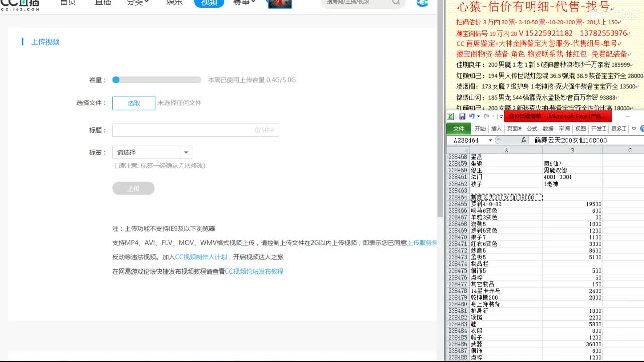The width and height of the screenshot is (644, 362).
Task: Open the user avatar icon in the header
Action: [422, 3]
